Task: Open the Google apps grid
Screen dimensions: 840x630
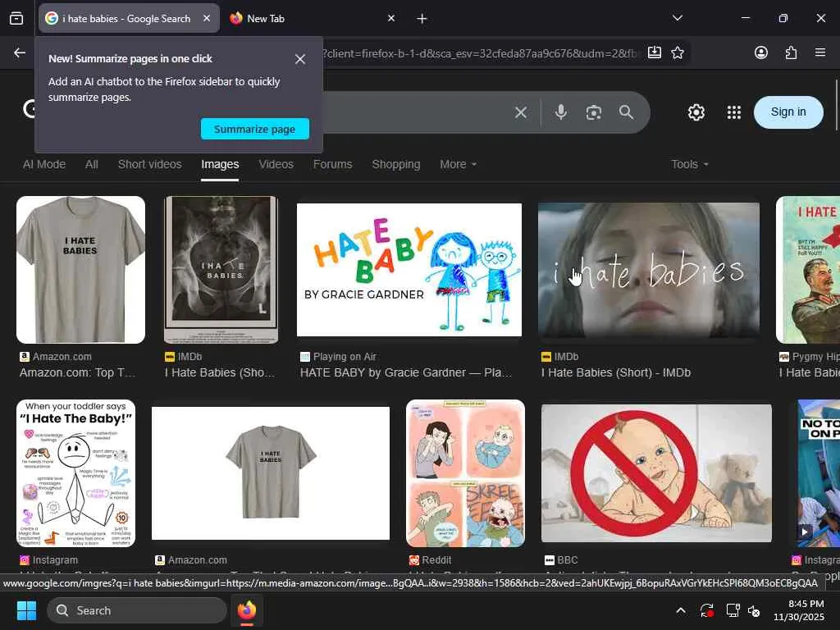Action: [734, 112]
